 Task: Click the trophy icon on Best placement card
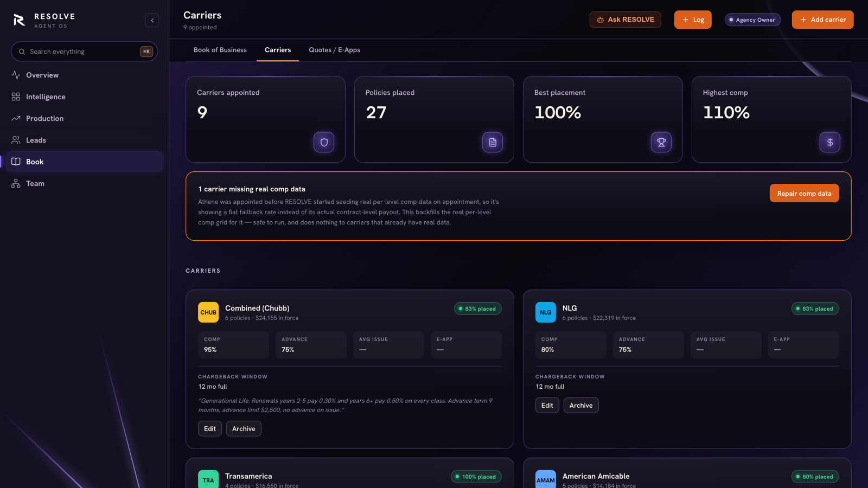pos(661,142)
